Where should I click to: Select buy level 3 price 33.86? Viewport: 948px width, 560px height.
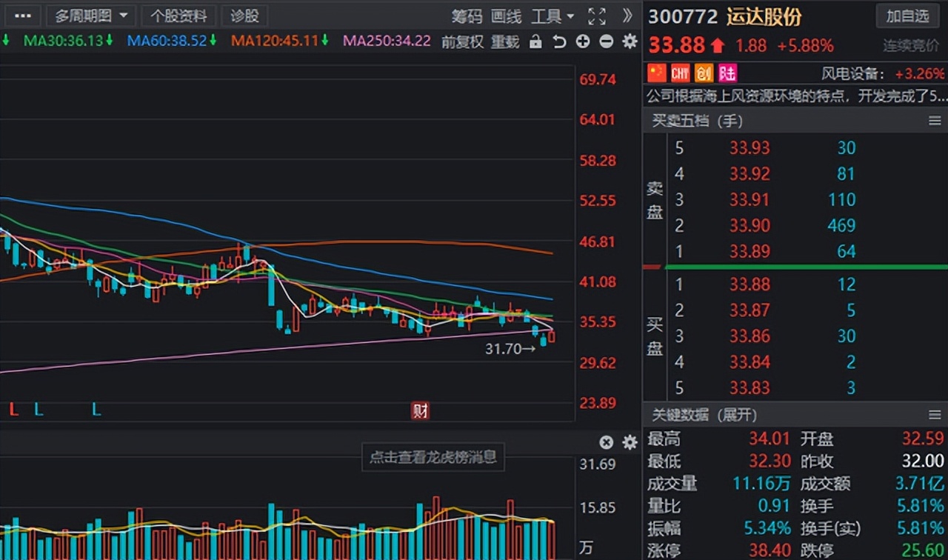(x=750, y=336)
